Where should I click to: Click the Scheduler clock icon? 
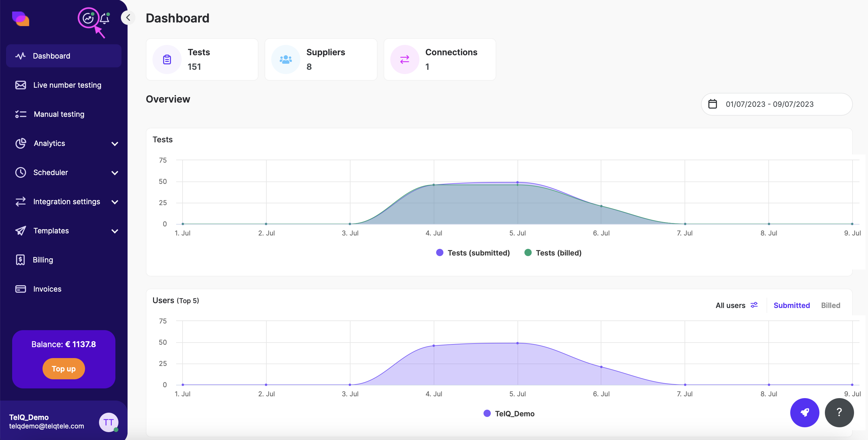point(21,172)
